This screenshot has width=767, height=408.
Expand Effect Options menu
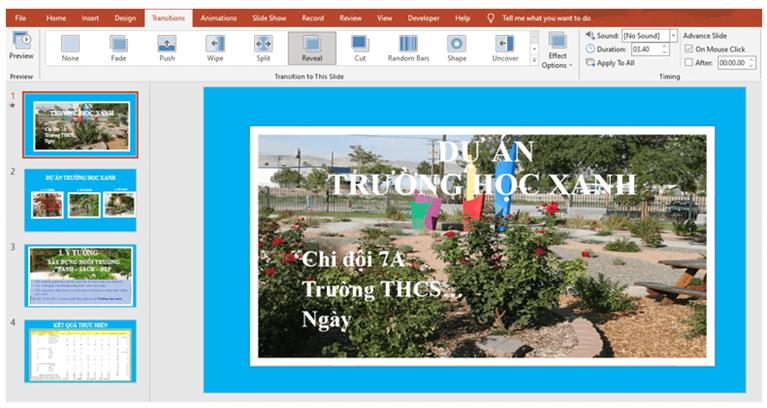[557, 50]
